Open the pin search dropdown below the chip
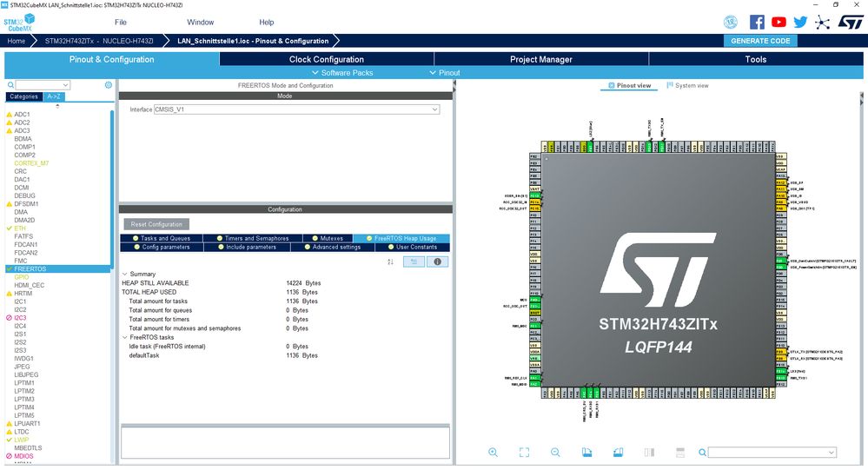Viewport: 868px width, 470px height. (x=772, y=453)
